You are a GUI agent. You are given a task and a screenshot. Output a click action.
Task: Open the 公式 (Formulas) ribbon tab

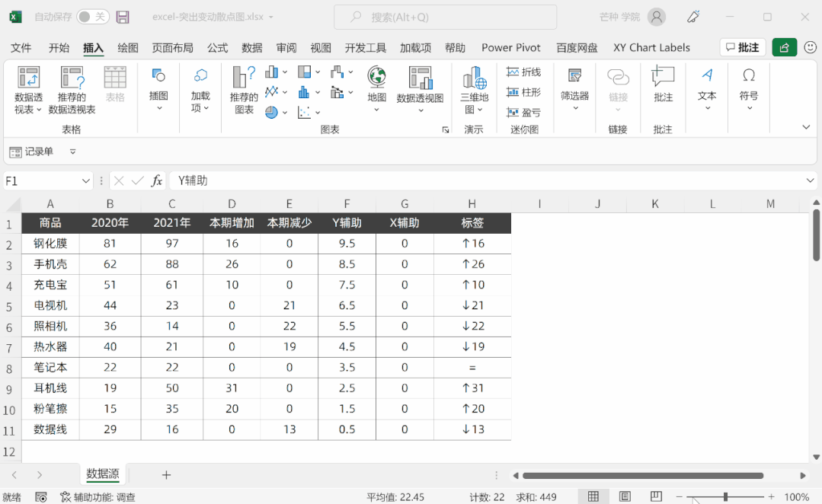pos(217,48)
